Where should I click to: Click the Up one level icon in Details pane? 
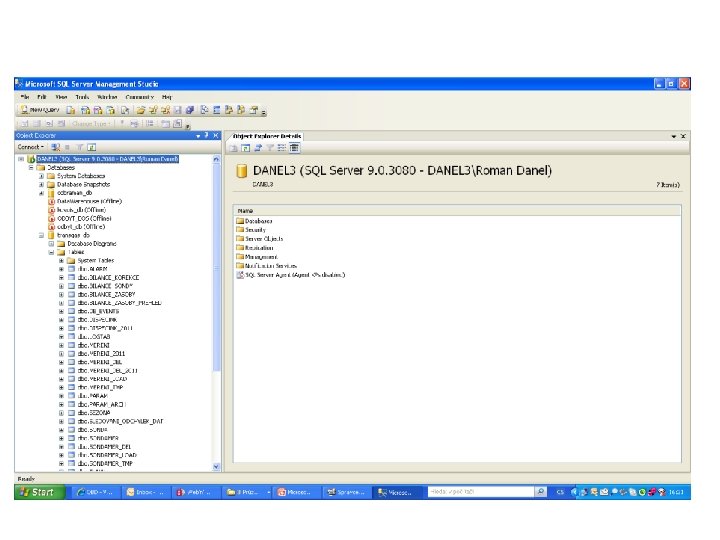[x=234, y=147]
